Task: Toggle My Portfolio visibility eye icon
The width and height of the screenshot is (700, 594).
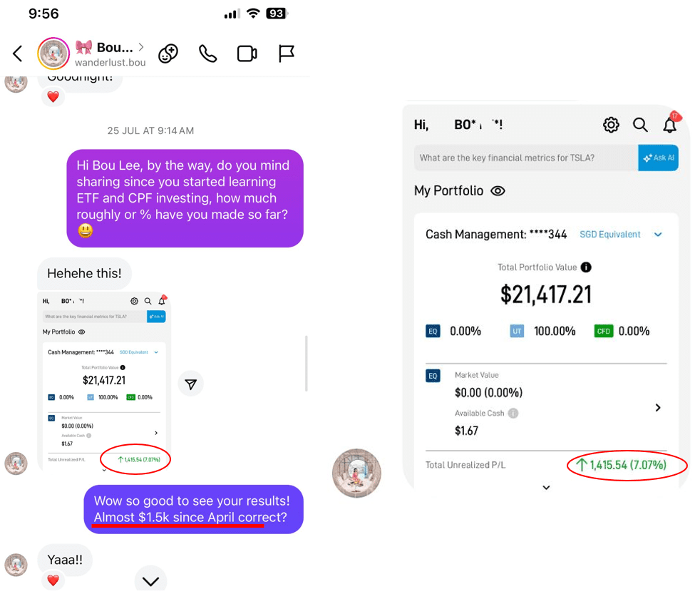Action: tap(498, 191)
